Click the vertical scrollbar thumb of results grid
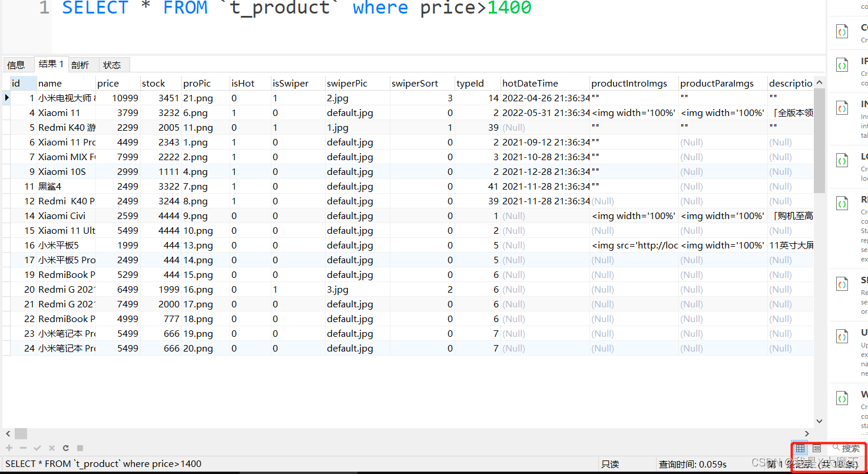 point(819,141)
